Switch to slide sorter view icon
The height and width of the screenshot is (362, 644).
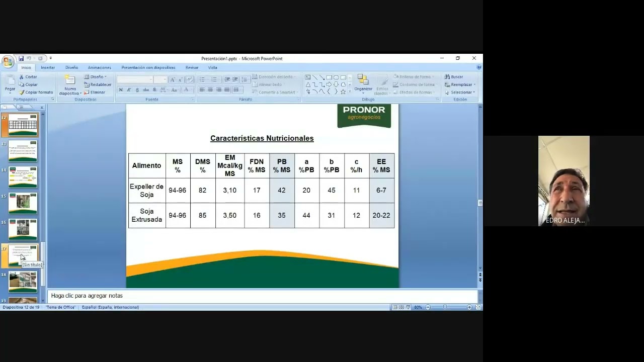[401, 307]
